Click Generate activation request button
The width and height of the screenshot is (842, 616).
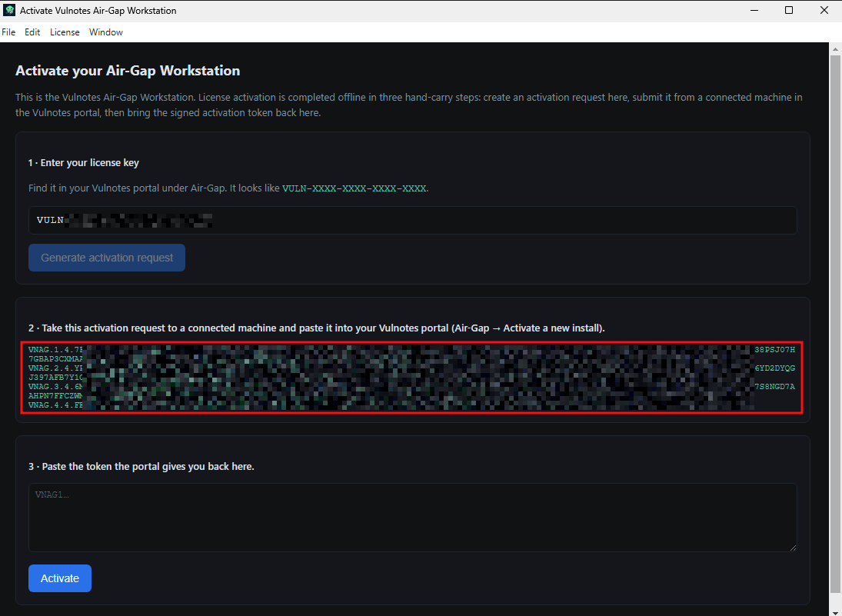click(107, 258)
